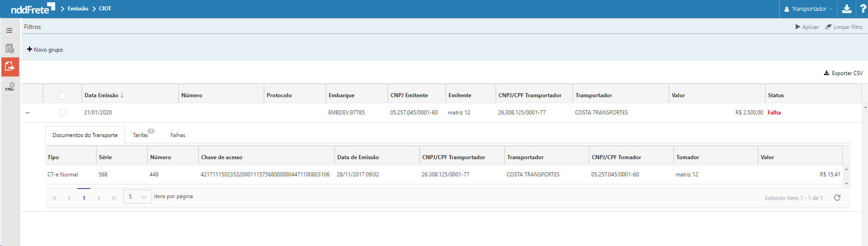Click the Aplicar filter button

(x=807, y=27)
